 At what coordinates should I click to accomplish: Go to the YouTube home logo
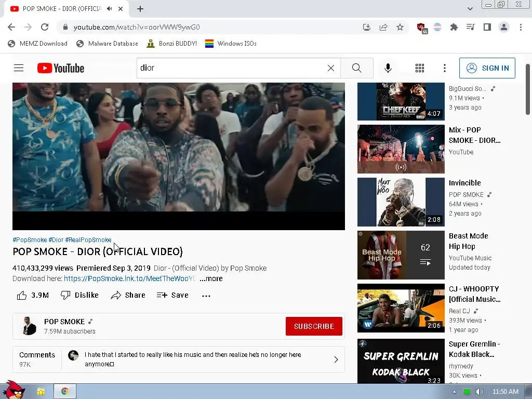(61, 68)
